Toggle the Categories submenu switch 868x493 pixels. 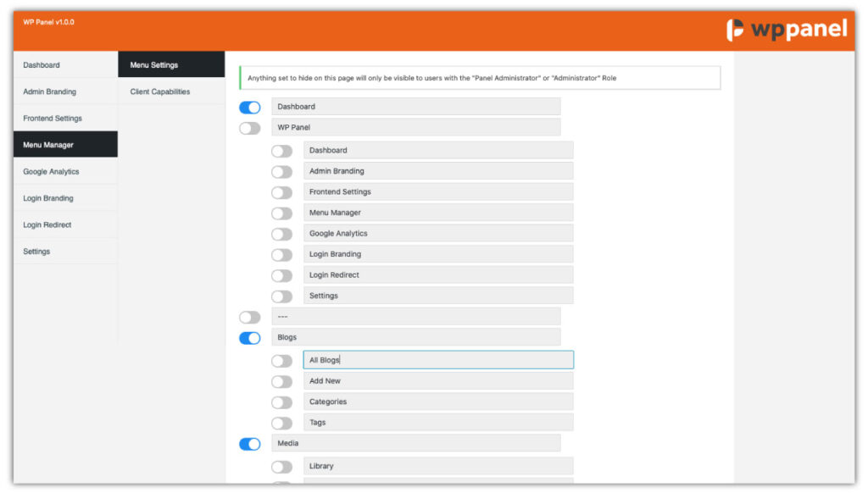click(x=281, y=402)
